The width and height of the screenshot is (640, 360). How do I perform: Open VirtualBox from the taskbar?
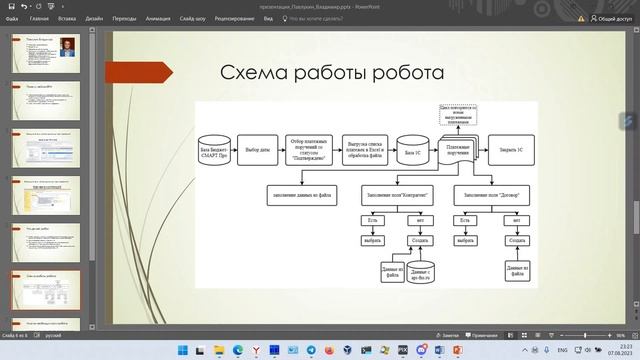(x=348, y=350)
